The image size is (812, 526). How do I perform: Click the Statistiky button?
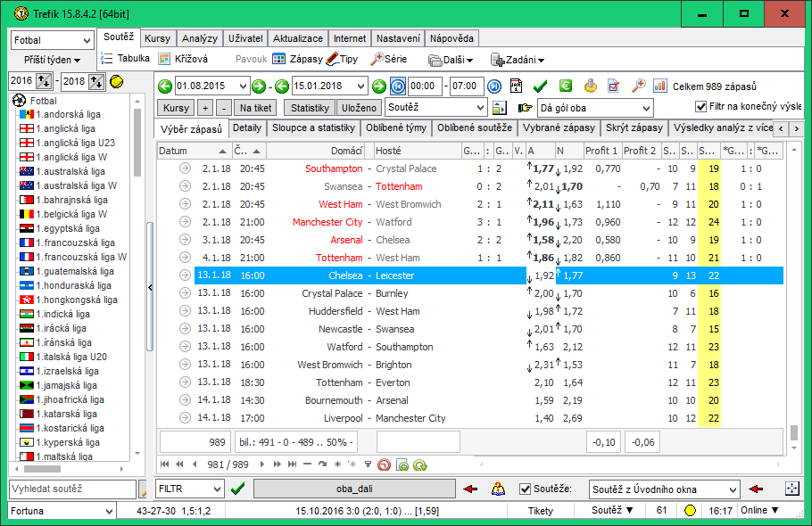[x=310, y=108]
